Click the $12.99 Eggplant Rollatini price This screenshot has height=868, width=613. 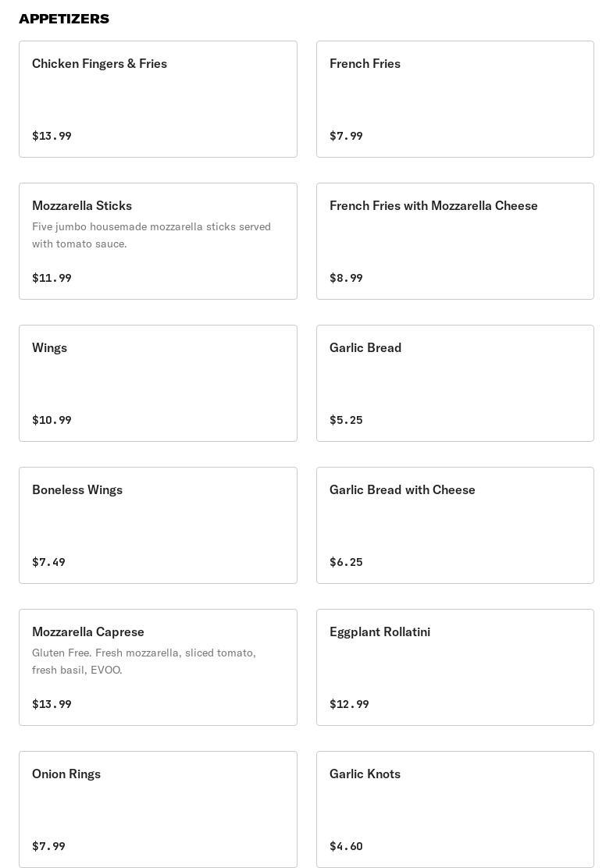349,704
